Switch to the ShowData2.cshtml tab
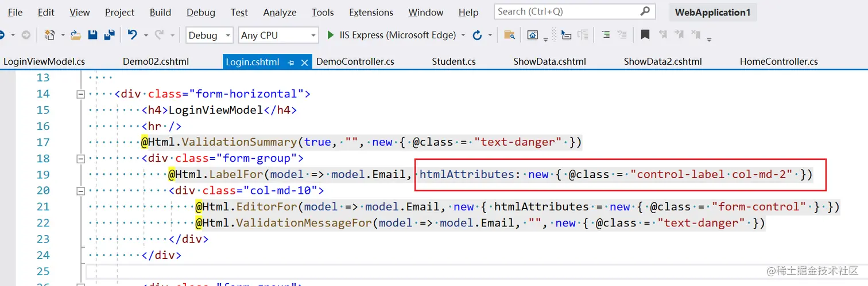The image size is (868, 286). click(x=662, y=61)
